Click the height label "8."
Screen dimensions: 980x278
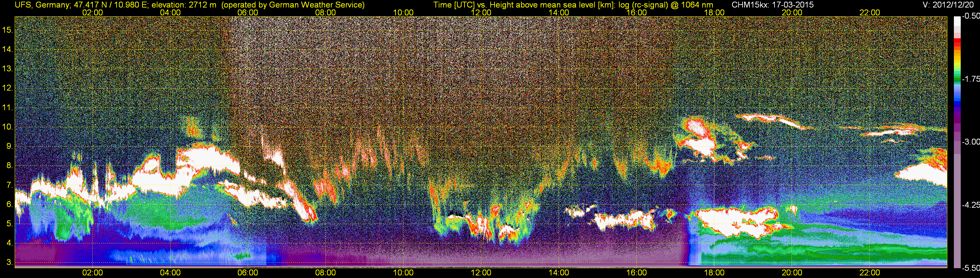point(9,166)
